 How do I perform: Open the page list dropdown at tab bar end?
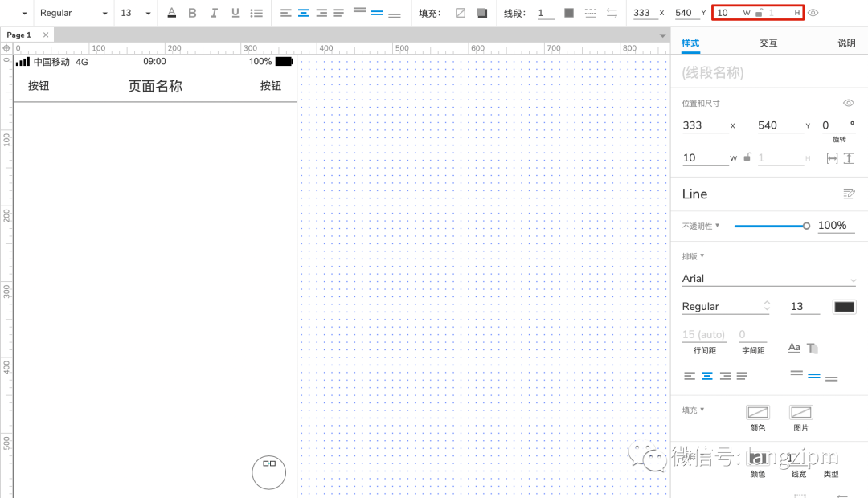pos(662,35)
